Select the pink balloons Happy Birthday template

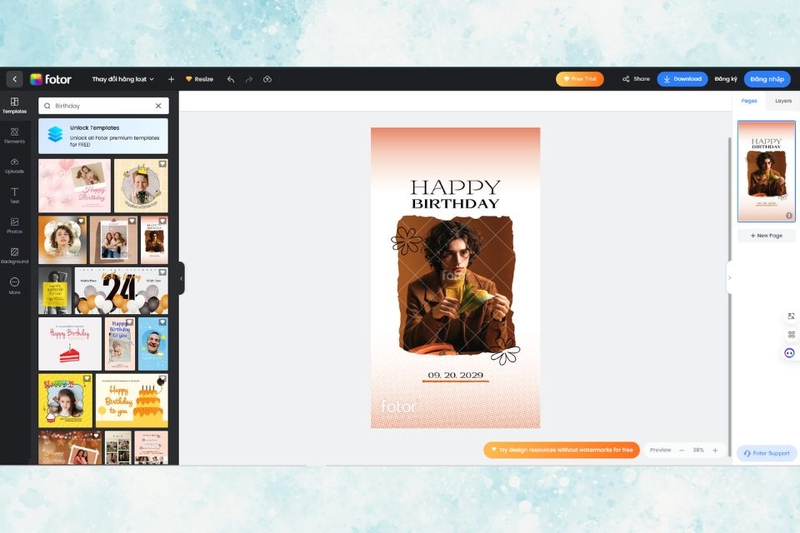[x=74, y=186]
